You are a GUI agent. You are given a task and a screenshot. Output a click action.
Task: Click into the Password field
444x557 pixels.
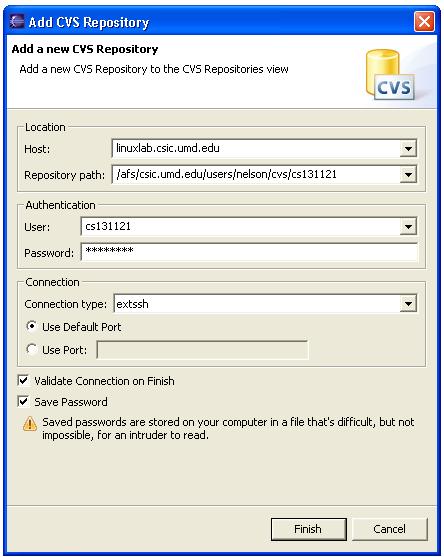[x=249, y=252]
